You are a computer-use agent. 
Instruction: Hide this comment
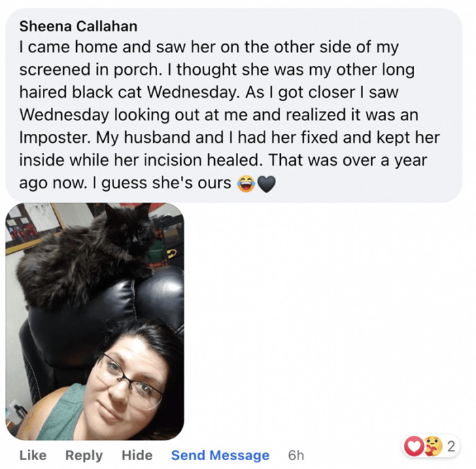[137, 455]
